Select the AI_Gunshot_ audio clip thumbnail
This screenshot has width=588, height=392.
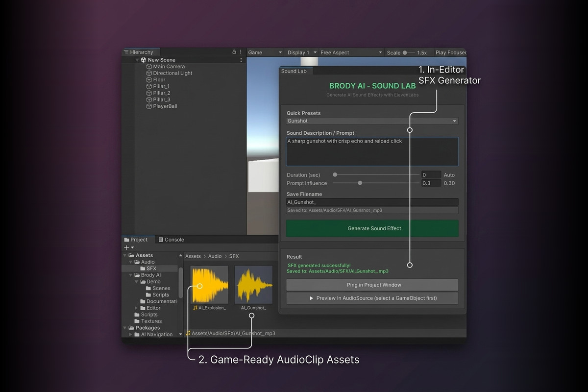[253, 285]
